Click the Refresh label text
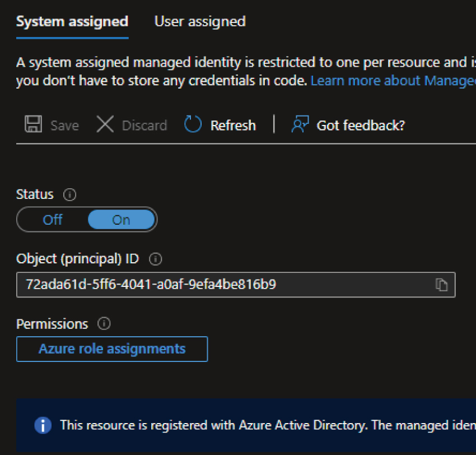Image resolution: width=476 pixels, height=455 pixels. (233, 125)
